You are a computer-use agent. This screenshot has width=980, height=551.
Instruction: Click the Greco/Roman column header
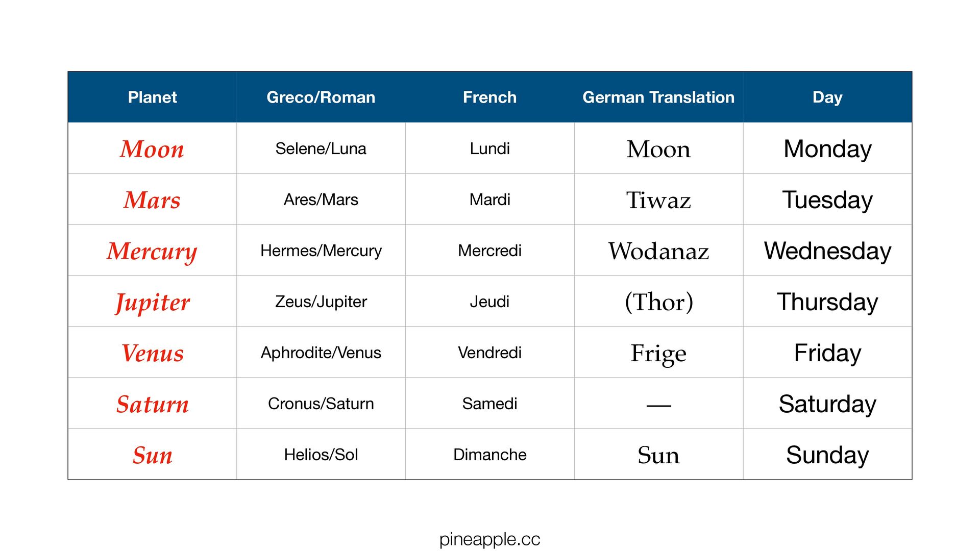coord(321,97)
